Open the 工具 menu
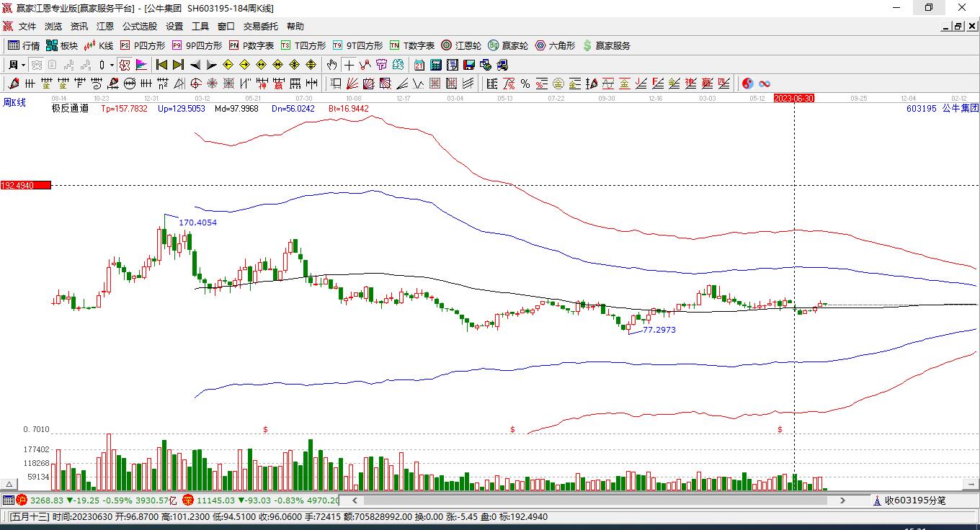Image resolution: width=980 pixels, height=530 pixels. point(200,27)
